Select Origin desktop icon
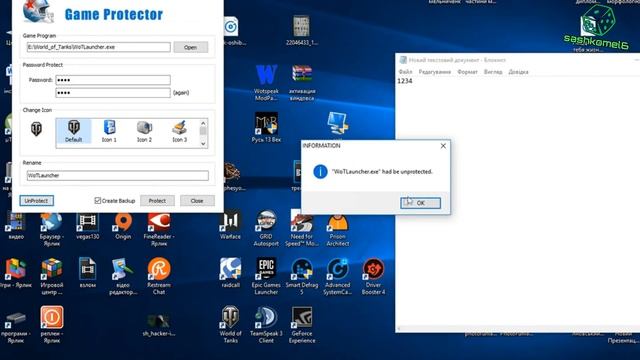The image size is (640, 360). pyautogui.click(x=123, y=226)
